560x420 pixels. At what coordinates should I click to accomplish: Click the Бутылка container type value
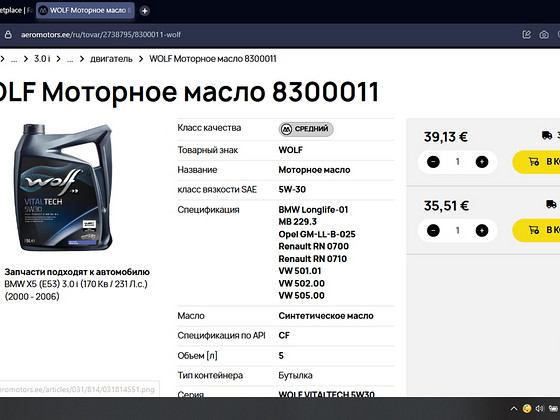pos(295,375)
